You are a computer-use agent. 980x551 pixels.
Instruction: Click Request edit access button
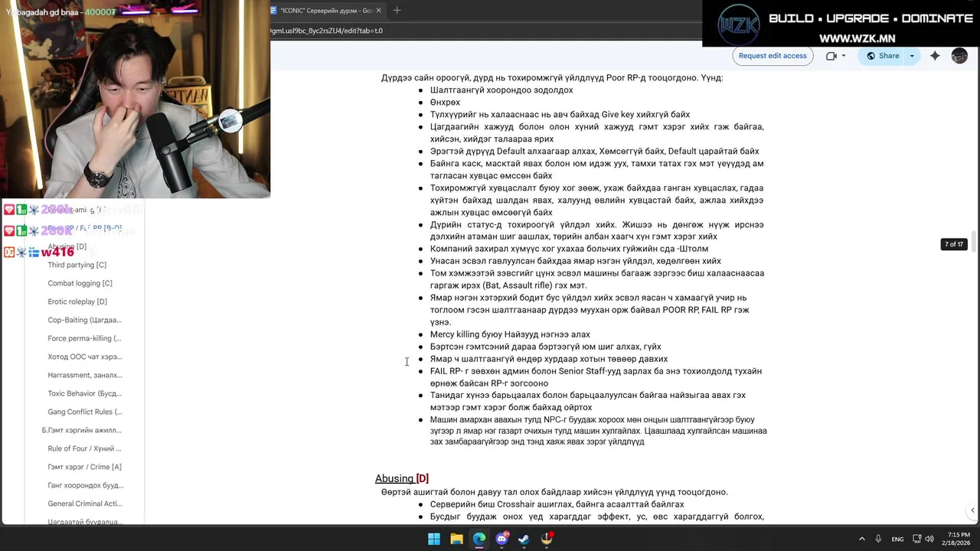tap(773, 56)
